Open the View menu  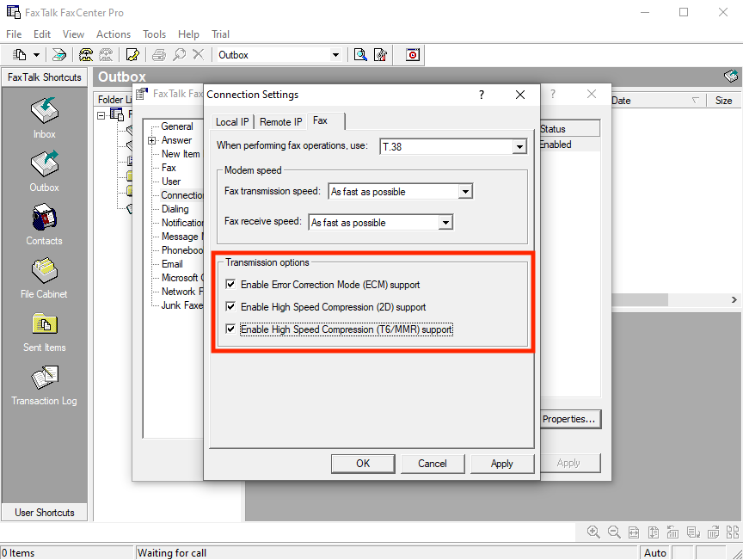coord(73,34)
